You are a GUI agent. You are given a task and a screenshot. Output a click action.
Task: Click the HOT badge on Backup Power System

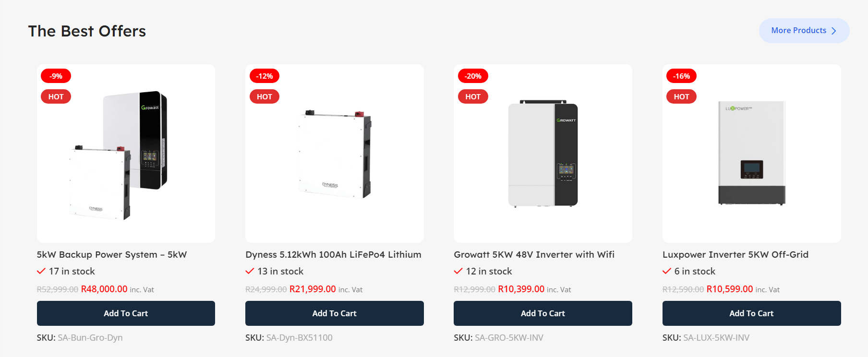(x=56, y=96)
